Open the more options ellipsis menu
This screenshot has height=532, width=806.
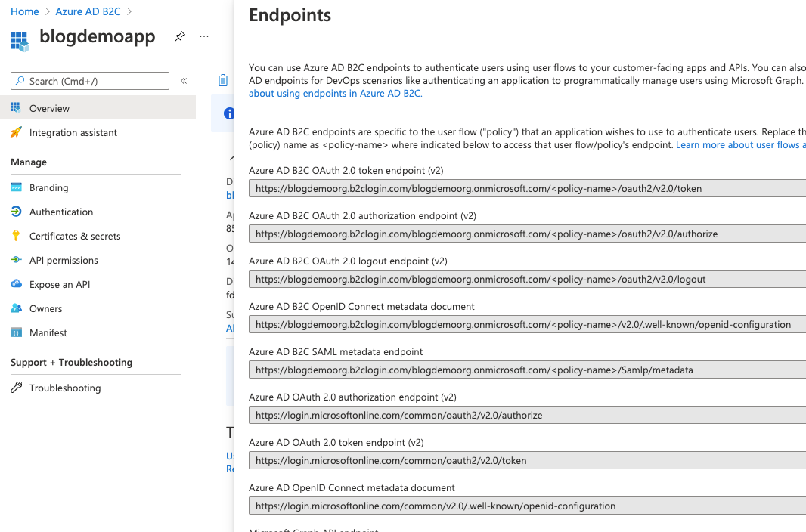point(204,36)
